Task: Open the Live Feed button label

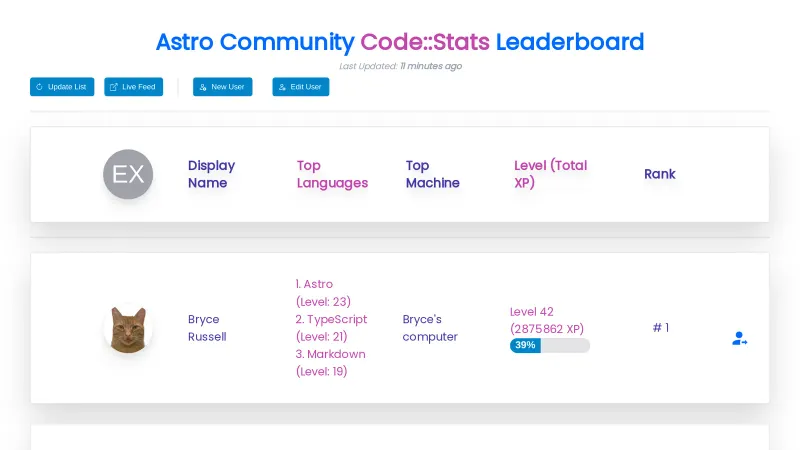Action: pos(139,87)
